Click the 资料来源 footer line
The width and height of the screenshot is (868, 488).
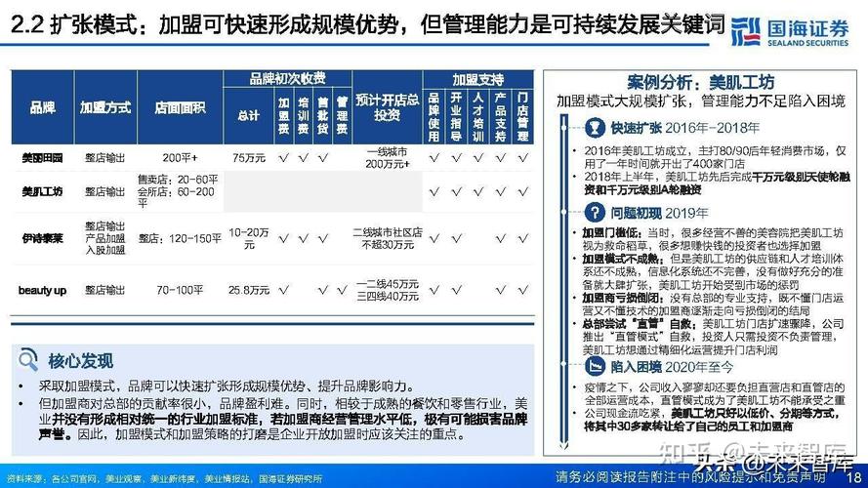tap(164, 478)
